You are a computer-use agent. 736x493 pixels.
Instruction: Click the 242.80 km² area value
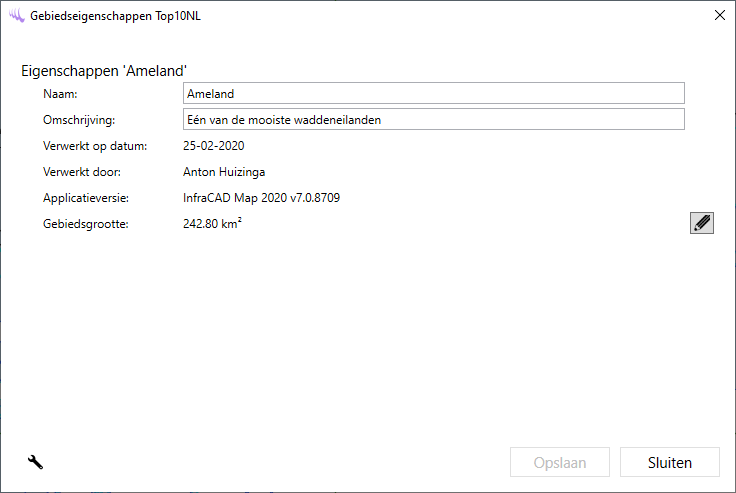212,224
